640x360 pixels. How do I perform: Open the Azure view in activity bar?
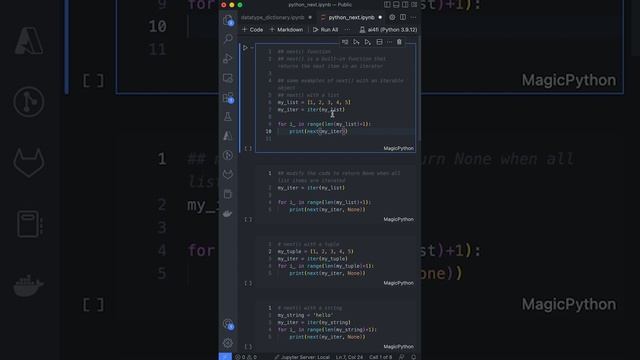click(x=228, y=136)
